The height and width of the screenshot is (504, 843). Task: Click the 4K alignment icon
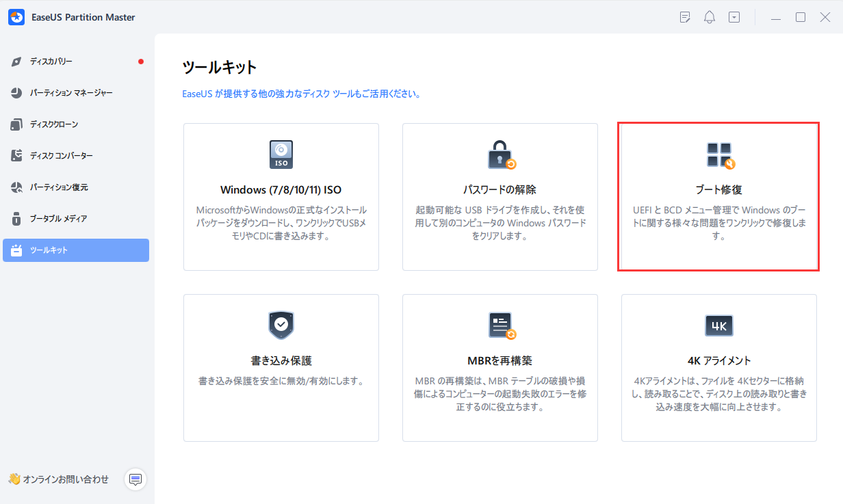[x=719, y=326]
